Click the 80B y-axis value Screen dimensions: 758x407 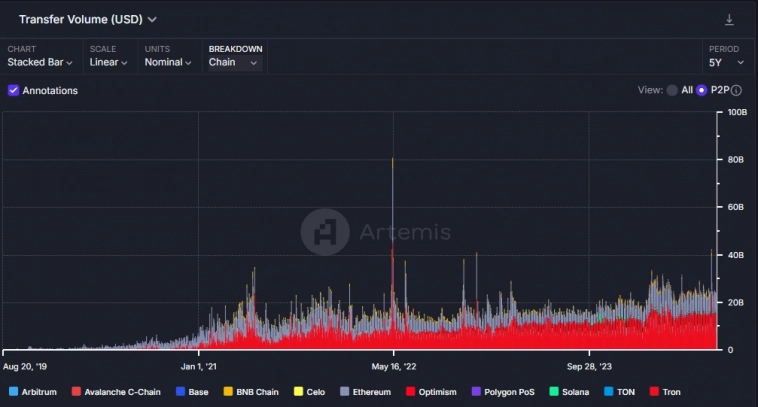pyautogui.click(x=735, y=160)
